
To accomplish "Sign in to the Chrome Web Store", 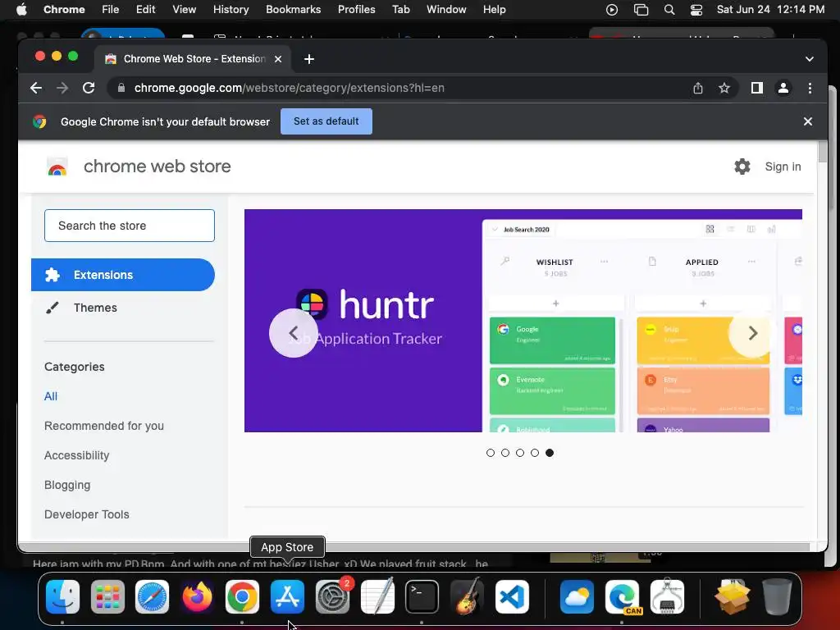I will click(783, 167).
